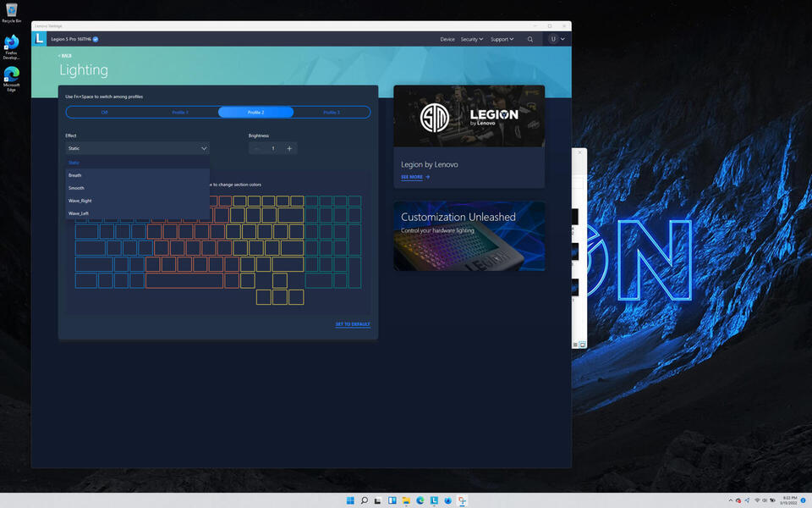Increase brightness with the plus button
This screenshot has width=812, height=508.
pos(289,149)
